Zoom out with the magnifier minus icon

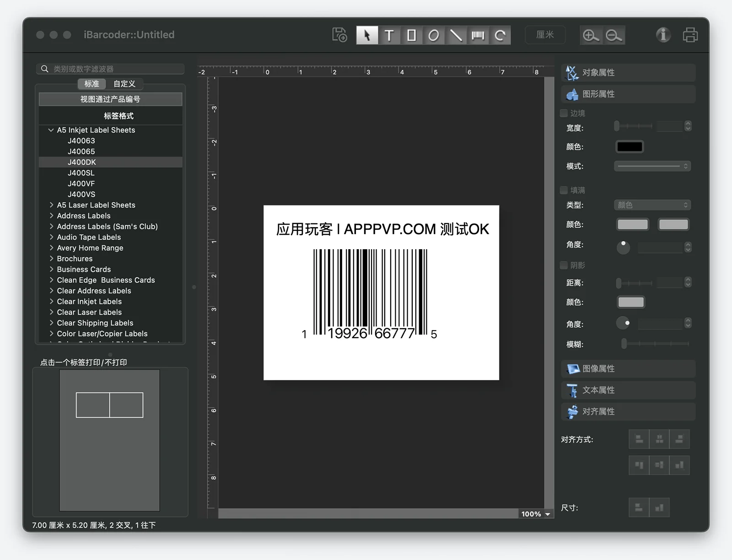pos(614,35)
